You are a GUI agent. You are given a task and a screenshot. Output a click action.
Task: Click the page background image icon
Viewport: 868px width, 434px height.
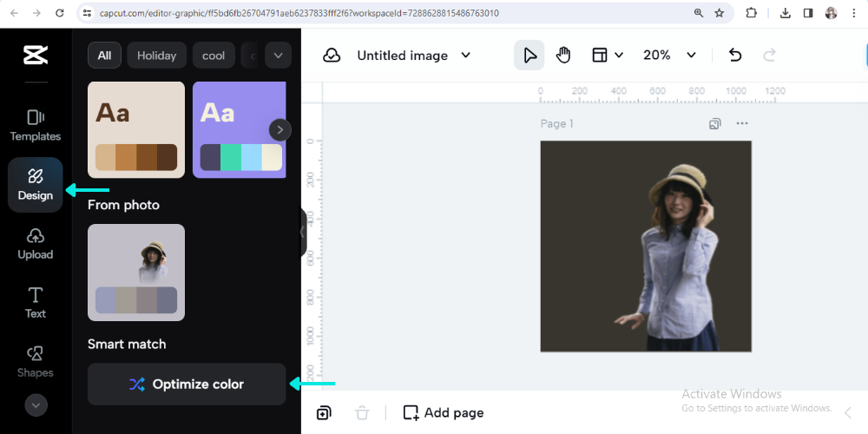click(x=714, y=123)
